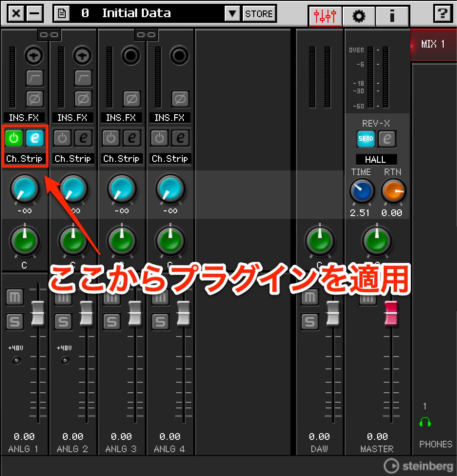This screenshot has width=457, height=476.
Task: Open the settings gear tab
Action: (358, 16)
